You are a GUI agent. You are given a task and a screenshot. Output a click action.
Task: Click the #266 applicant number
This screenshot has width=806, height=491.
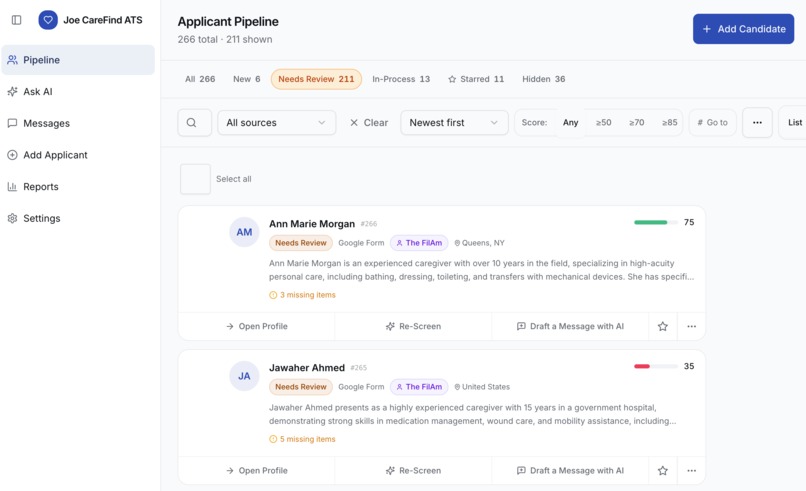pyautogui.click(x=369, y=224)
